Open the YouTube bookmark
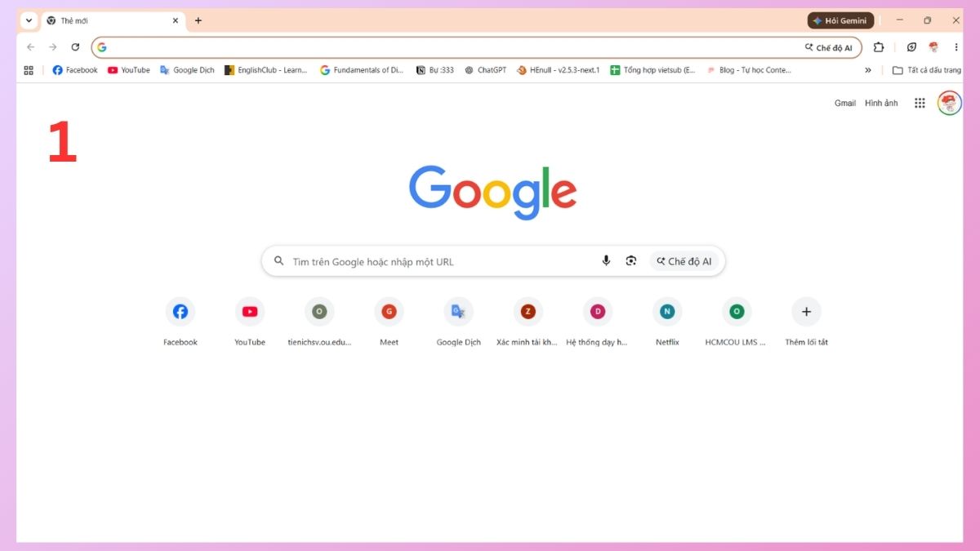 tap(129, 70)
